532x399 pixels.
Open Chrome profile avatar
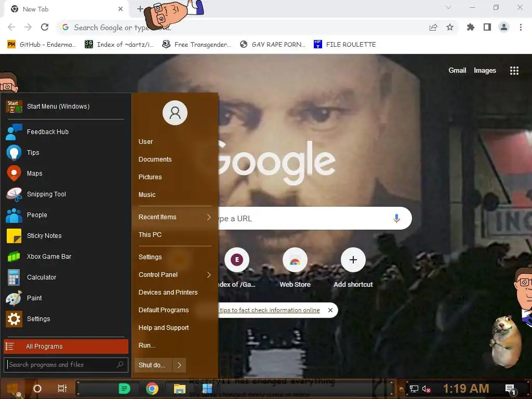(504, 27)
